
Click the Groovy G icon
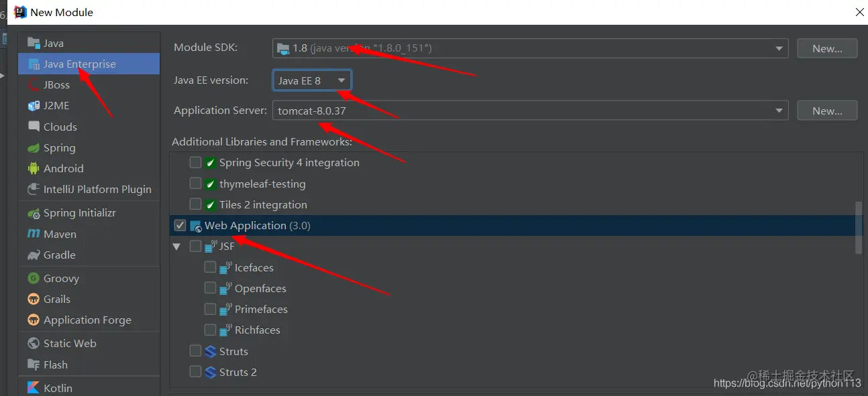pyautogui.click(x=34, y=278)
